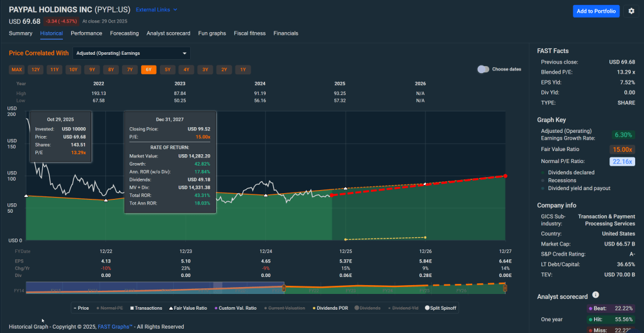The width and height of the screenshot is (644, 333).
Task: Select the 10Y time range
Action: coord(73,70)
